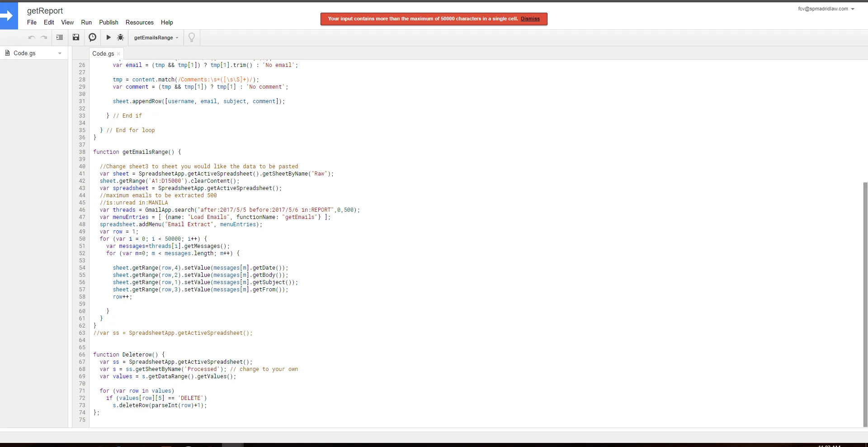Click the 'var menuEntries' code line

(215, 217)
